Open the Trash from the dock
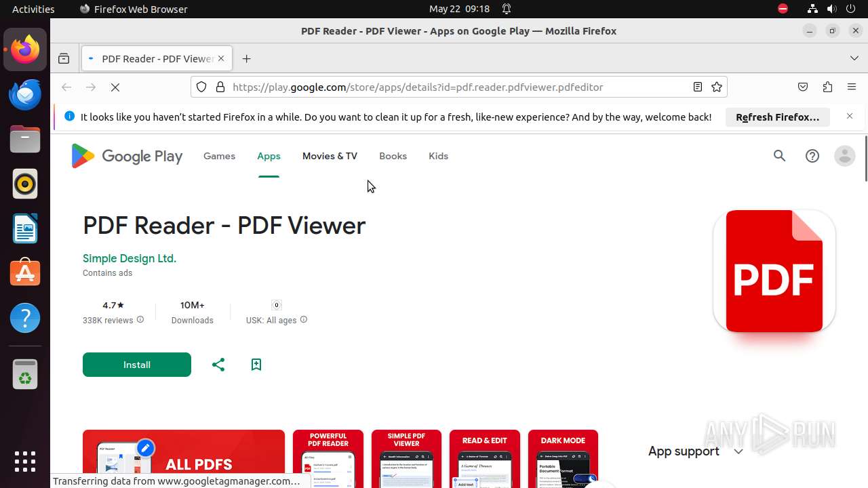Screen dimensions: 868x488 pyautogui.click(x=25, y=374)
